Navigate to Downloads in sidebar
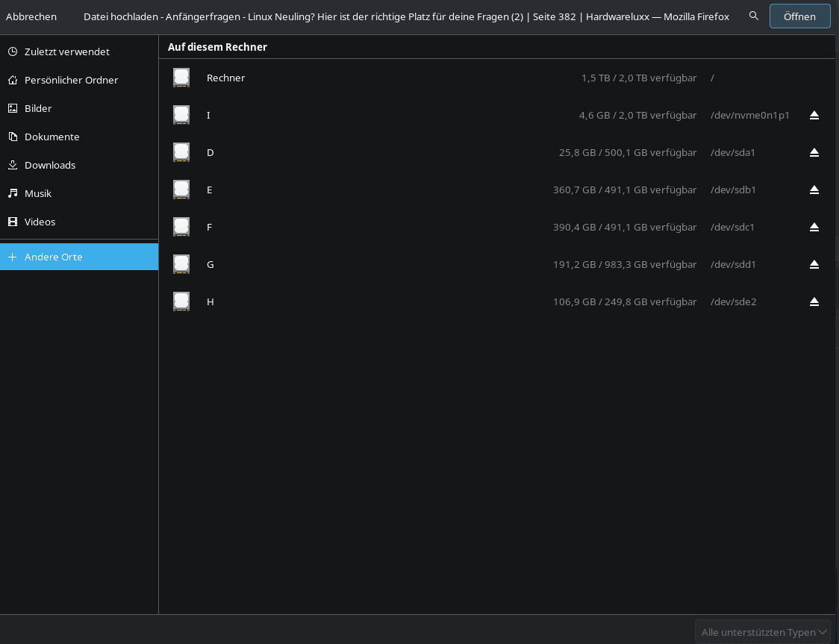Image resolution: width=839 pixels, height=644 pixels. tap(50, 165)
